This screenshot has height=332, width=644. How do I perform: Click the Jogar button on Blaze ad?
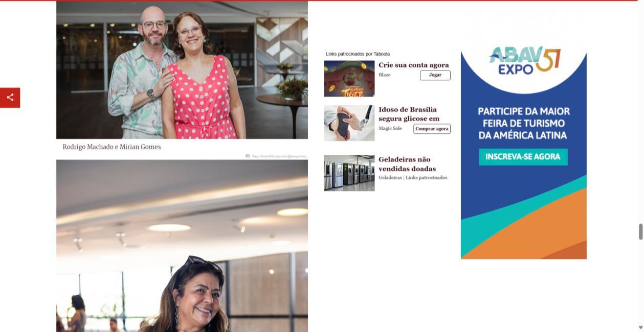point(435,75)
